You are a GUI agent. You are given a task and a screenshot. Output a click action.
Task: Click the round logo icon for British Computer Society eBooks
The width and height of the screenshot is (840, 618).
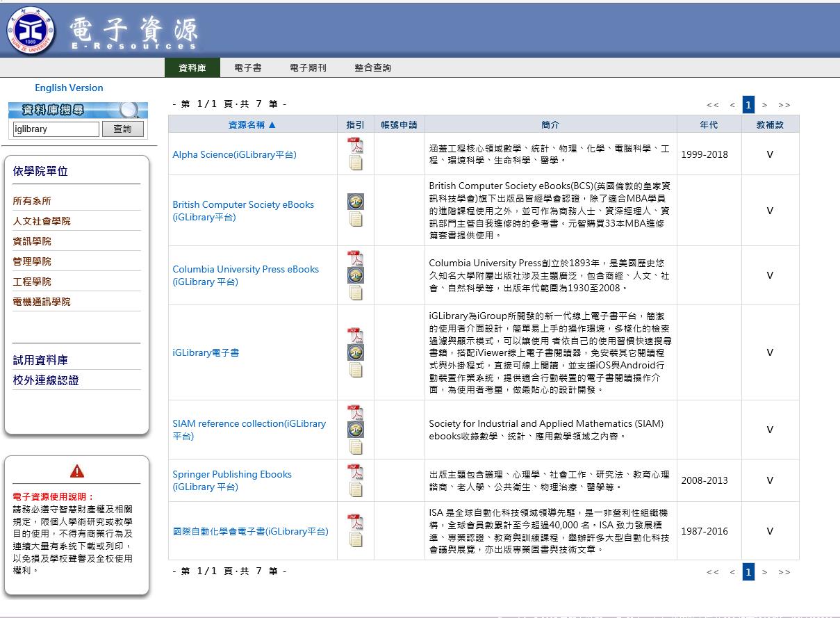pos(356,202)
